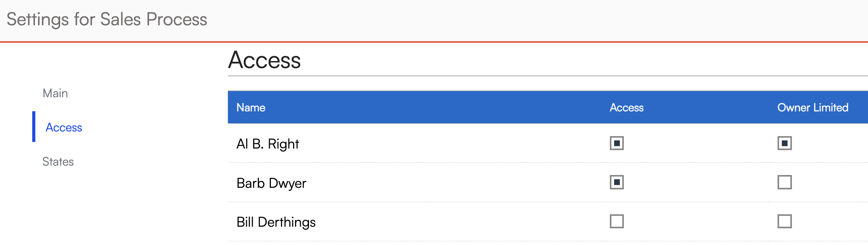This screenshot has width=868, height=245.
Task: Click the Settings for Sales Process title
Action: tap(107, 19)
